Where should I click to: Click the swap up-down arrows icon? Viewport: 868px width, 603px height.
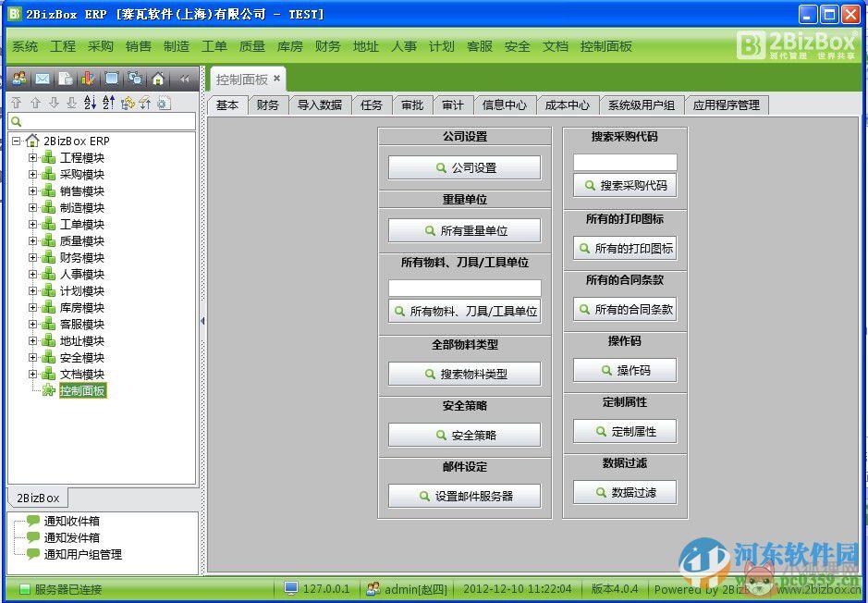145,103
